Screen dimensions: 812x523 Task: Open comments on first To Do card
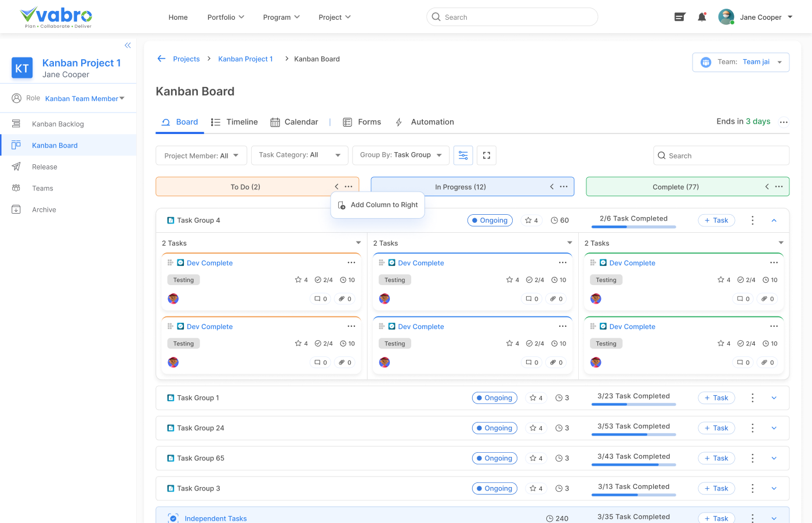tap(321, 299)
